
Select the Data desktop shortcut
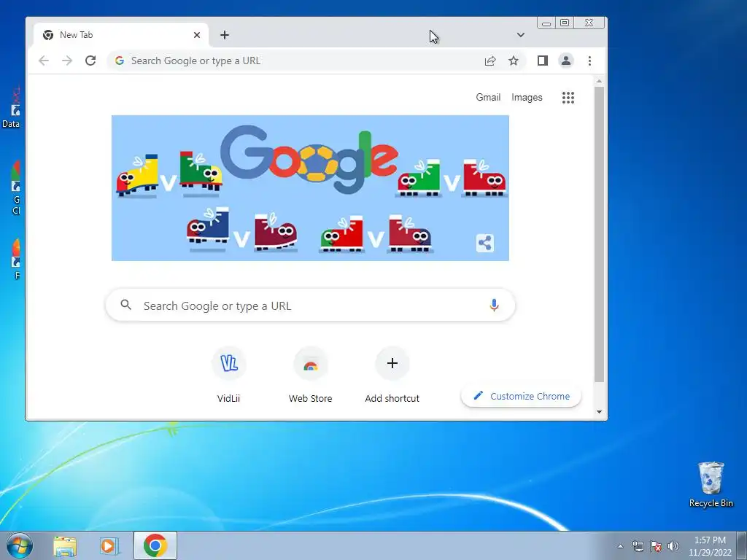tap(12, 108)
